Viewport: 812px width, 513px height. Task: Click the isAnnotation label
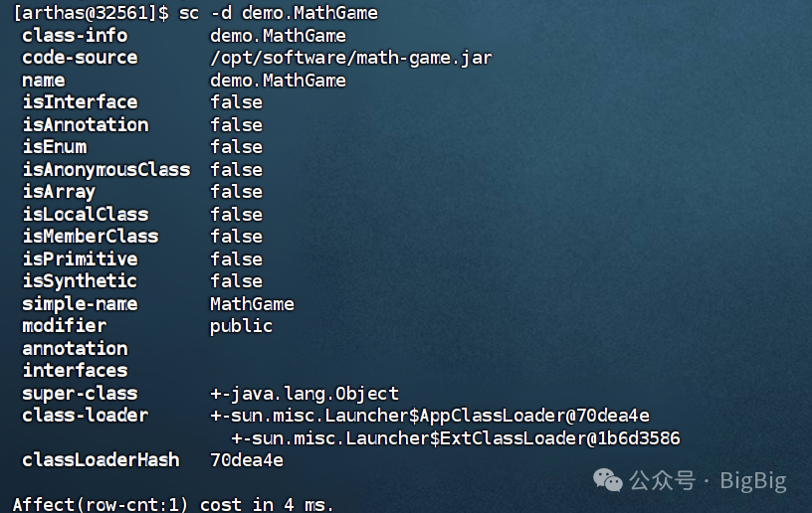coord(86,125)
